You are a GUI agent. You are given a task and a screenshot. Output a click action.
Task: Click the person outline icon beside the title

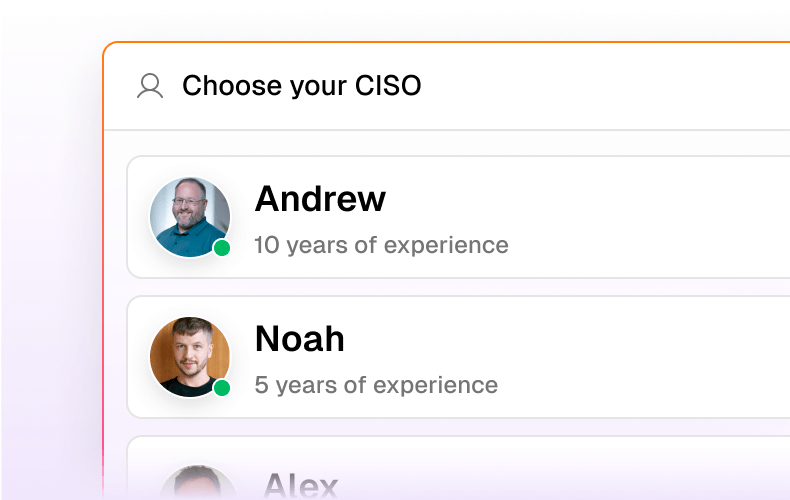pyautogui.click(x=150, y=86)
